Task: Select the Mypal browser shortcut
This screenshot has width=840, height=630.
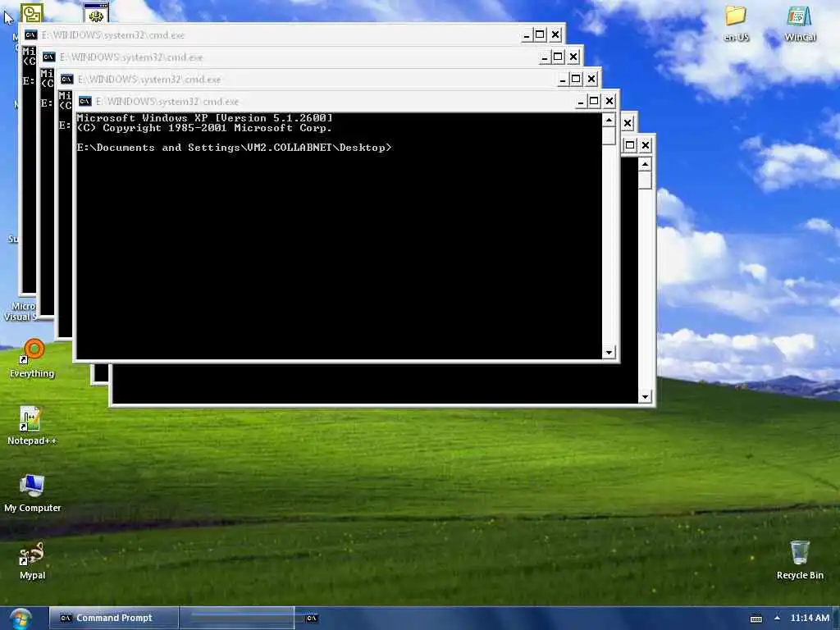Action: point(32,561)
